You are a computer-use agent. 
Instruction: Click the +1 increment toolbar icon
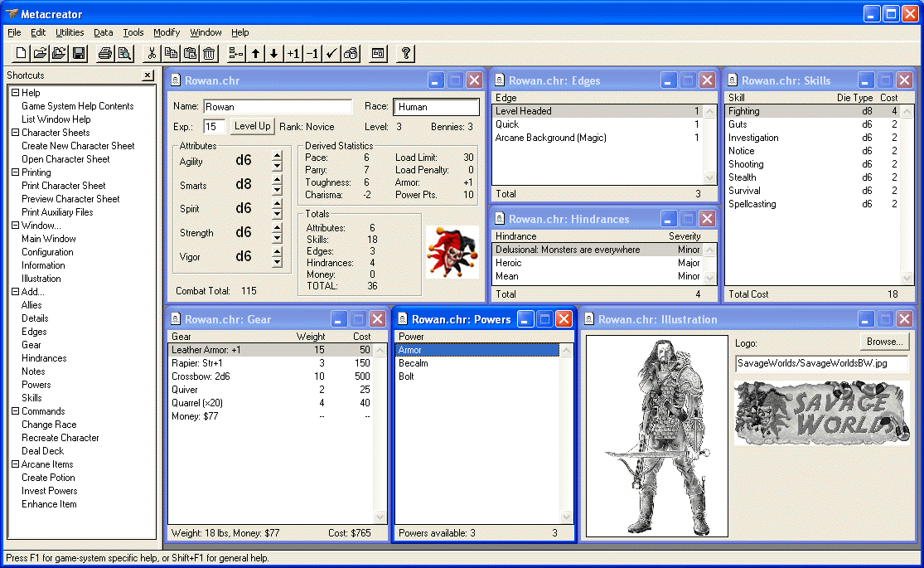click(293, 54)
